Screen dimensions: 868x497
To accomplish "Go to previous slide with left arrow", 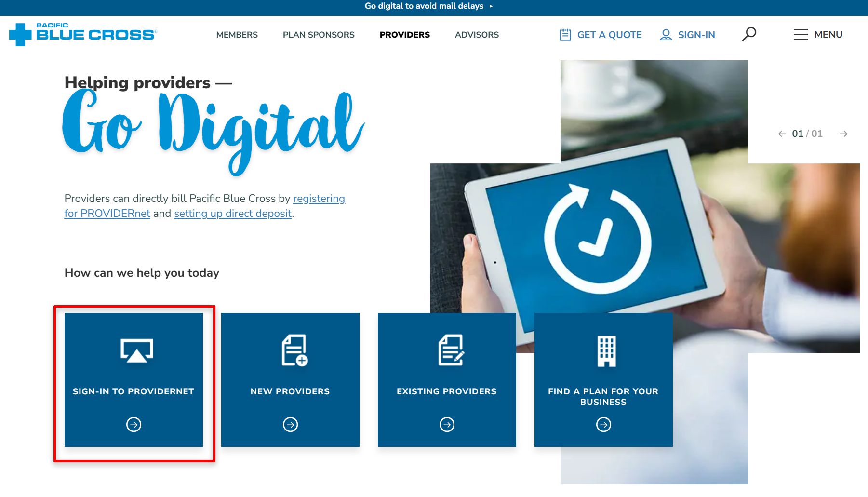I will click(782, 134).
